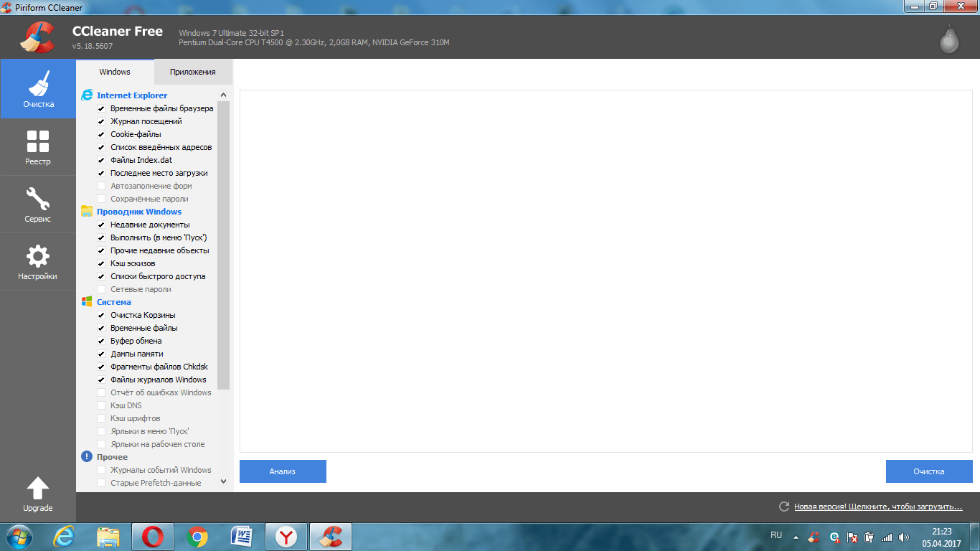Click the refresh icon beside new version link
The width and height of the screenshot is (980, 551).
coord(784,507)
